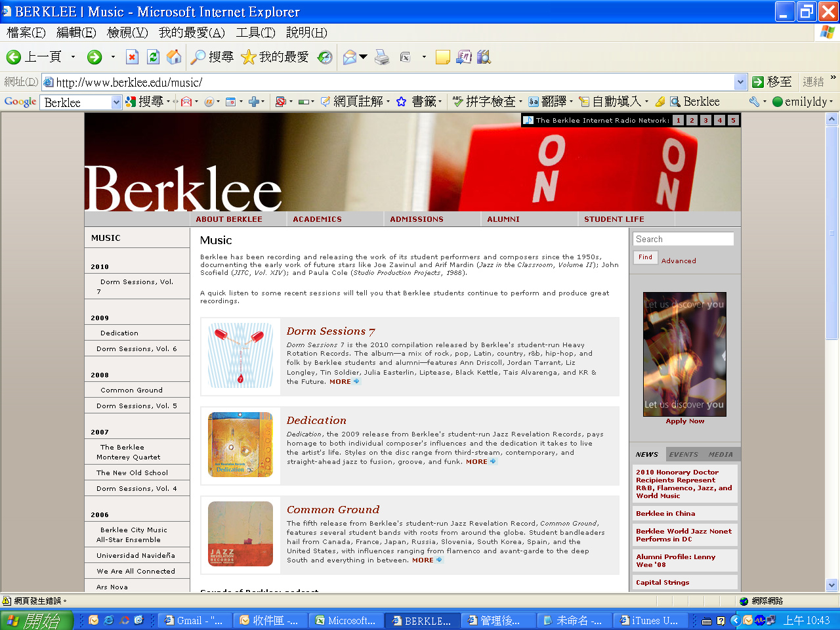Screen dimensions: 840x630
Task: Open the Forward button history dropdown arrow
Action: (113, 58)
